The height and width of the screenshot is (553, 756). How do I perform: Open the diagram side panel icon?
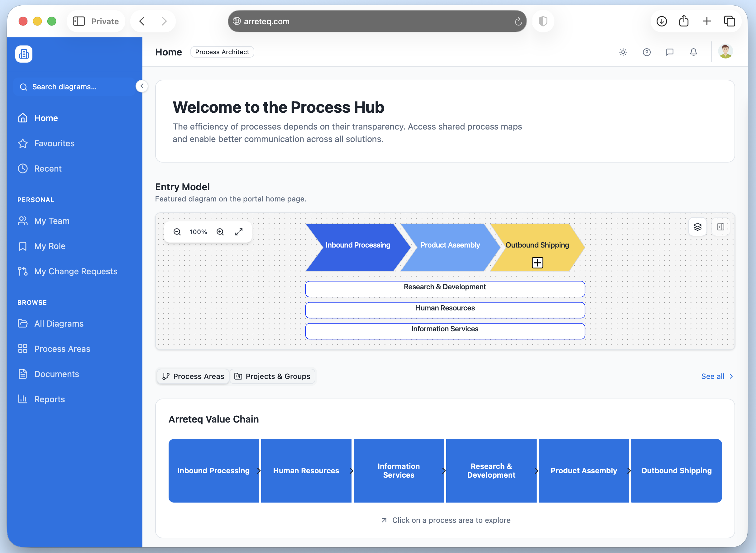click(x=720, y=227)
